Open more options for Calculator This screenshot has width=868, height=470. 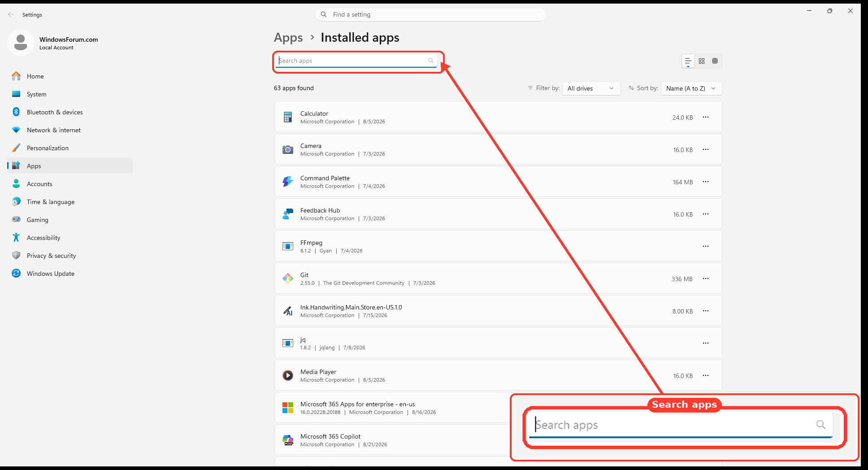tap(706, 117)
